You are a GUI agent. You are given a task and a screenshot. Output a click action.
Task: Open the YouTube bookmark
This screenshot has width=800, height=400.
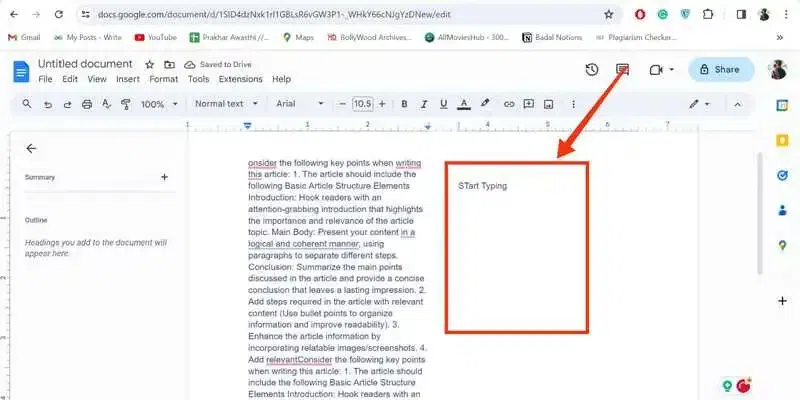pyautogui.click(x=155, y=38)
